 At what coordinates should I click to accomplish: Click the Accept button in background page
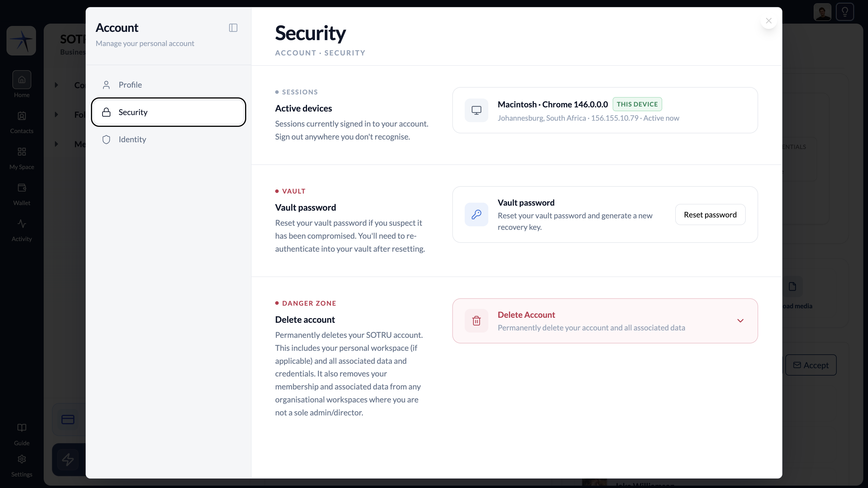[811, 365]
